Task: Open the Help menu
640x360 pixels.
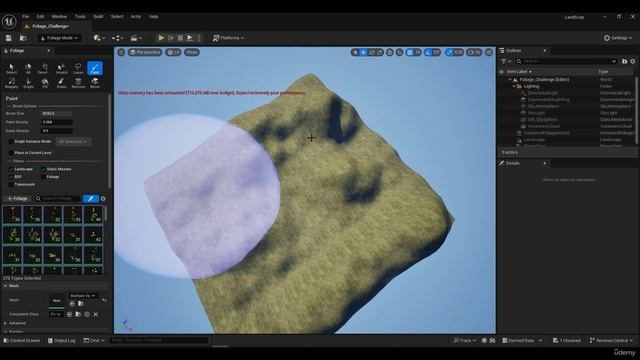Action: [153, 17]
